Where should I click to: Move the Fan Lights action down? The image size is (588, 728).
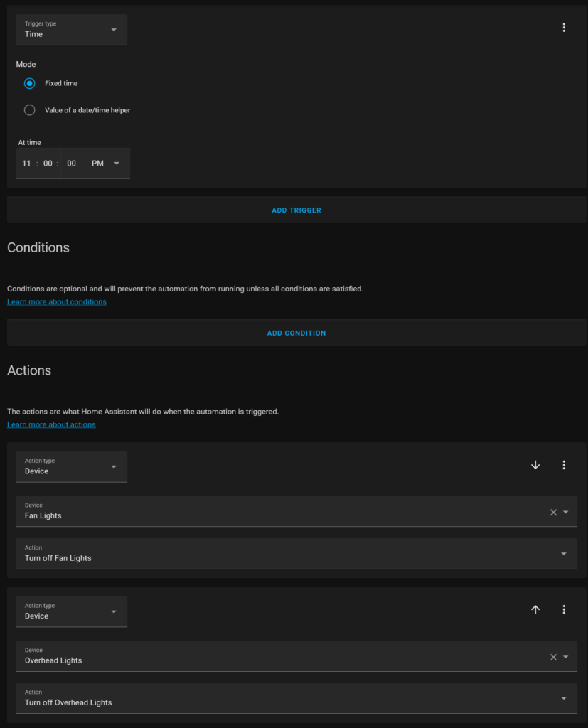coord(535,465)
